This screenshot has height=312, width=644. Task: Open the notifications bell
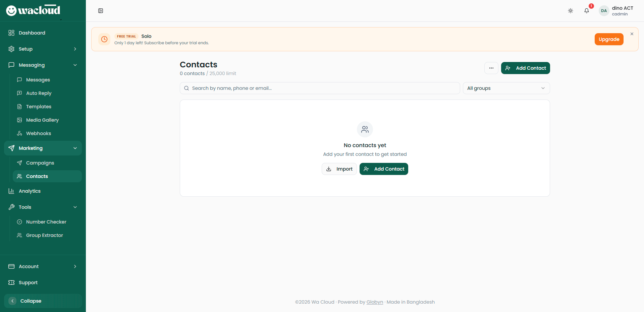pyautogui.click(x=586, y=11)
